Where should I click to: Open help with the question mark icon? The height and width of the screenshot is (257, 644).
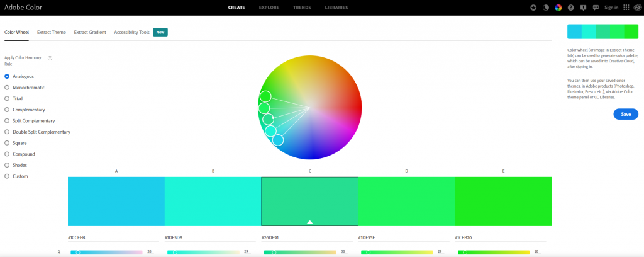point(570,8)
